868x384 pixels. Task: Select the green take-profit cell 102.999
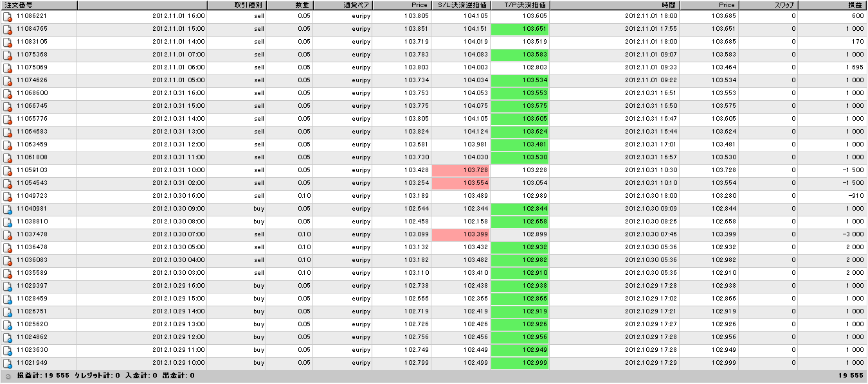(x=520, y=363)
